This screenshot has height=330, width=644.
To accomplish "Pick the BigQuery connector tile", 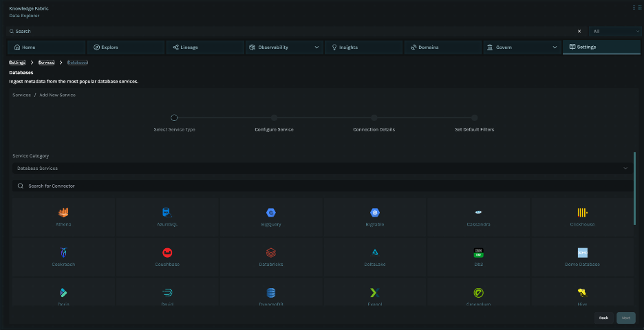I will [270, 212].
